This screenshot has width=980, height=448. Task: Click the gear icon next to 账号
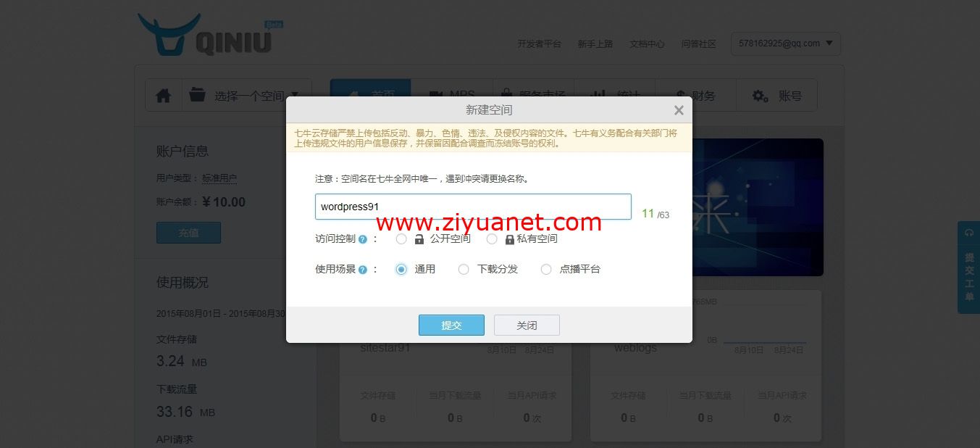[x=760, y=96]
